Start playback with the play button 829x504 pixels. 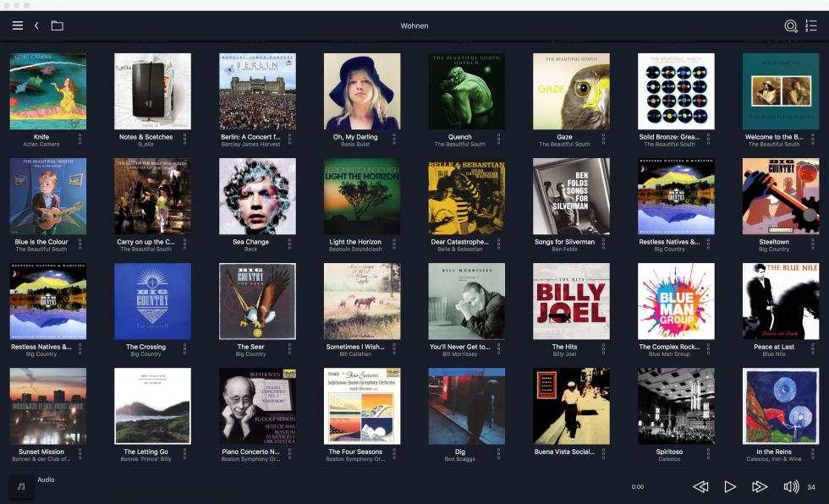click(729, 486)
